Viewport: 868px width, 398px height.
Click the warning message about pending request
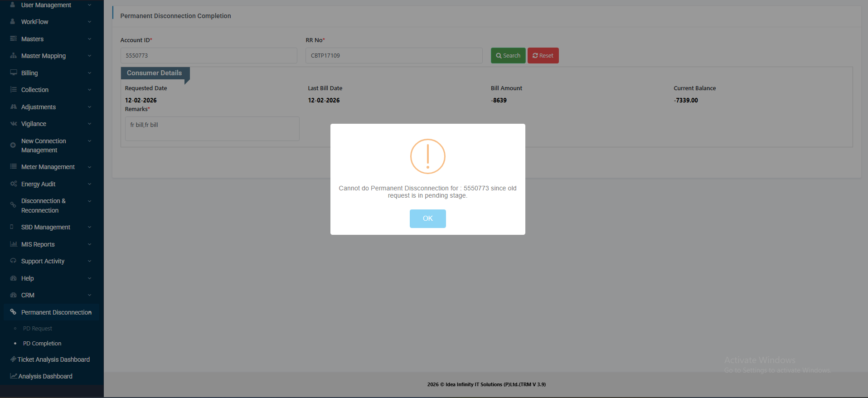pyautogui.click(x=427, y=192)
